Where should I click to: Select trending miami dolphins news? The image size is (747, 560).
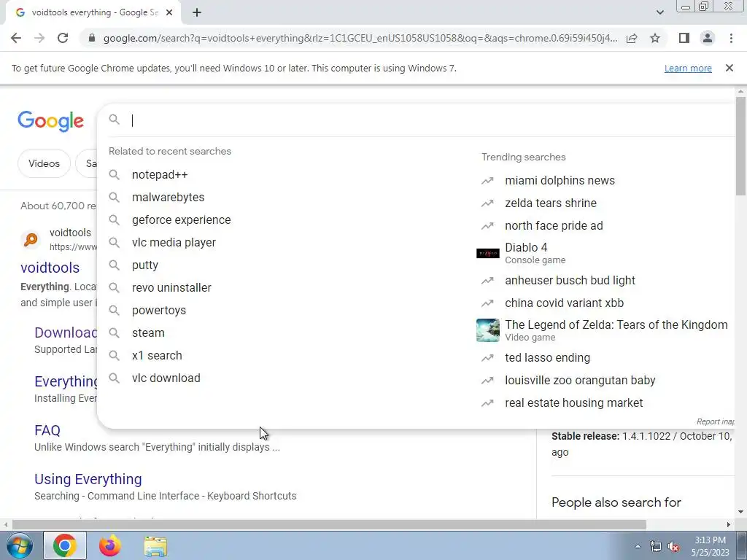click(560, 181)
